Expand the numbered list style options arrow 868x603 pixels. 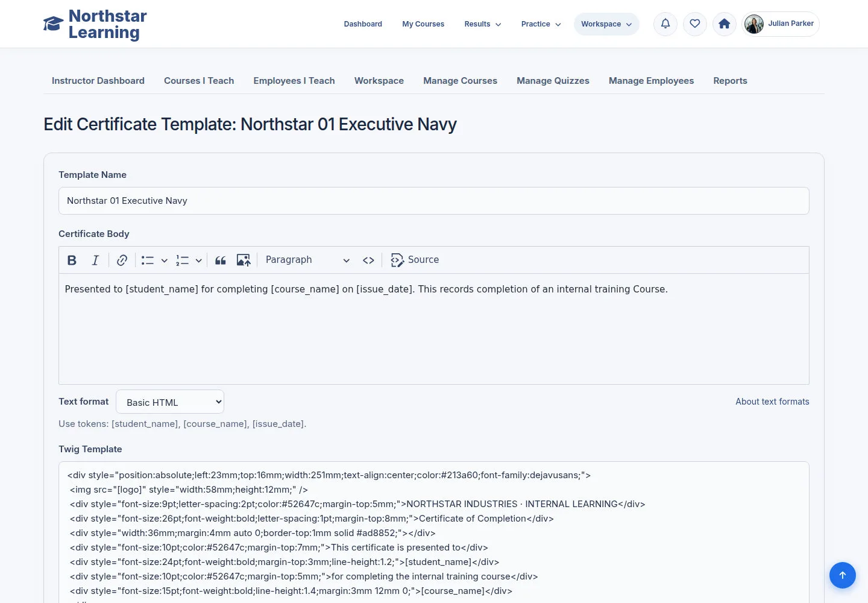click(x=198, y=260)
